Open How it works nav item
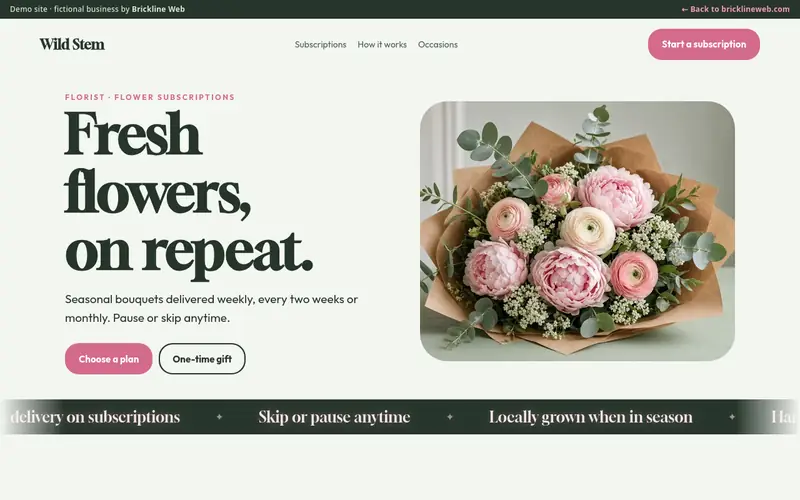Image resolution: width=800 pixels, height=500 pixels. [x=382, y=44]
